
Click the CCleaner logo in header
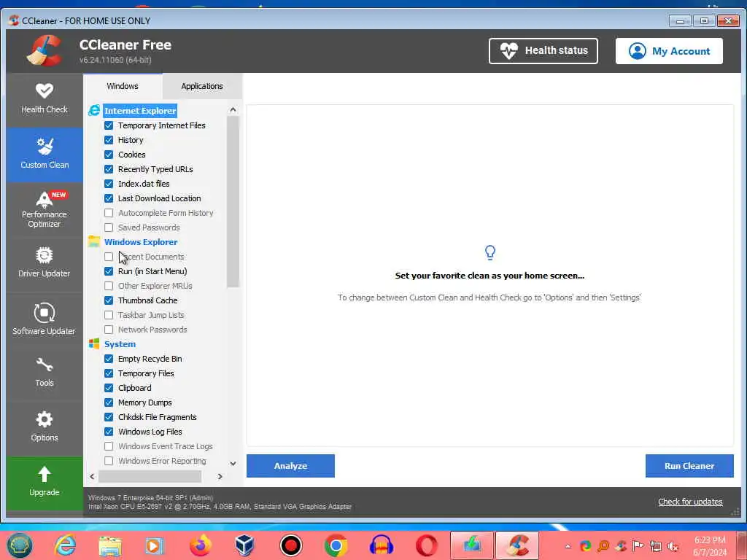point(44,51)
